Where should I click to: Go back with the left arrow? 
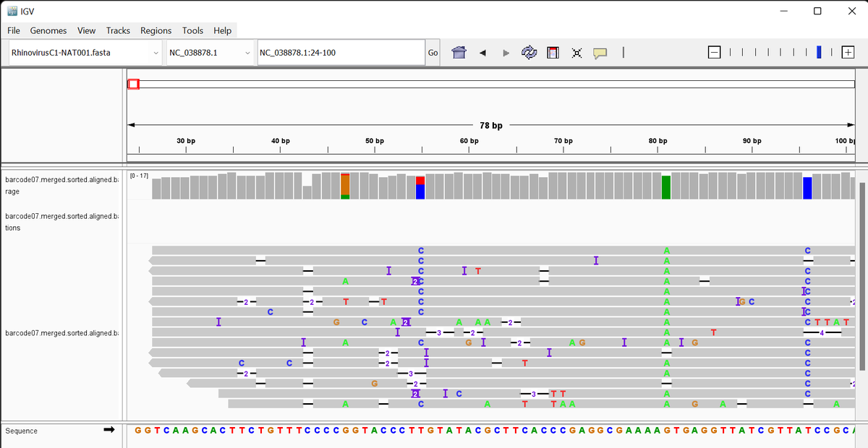tap(482, 53)
